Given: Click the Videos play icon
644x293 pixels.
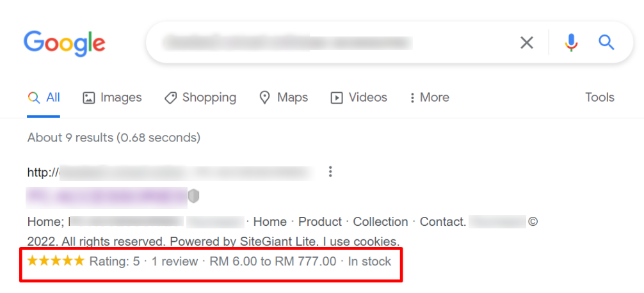Looking at the screenshot, I should 337,98.
